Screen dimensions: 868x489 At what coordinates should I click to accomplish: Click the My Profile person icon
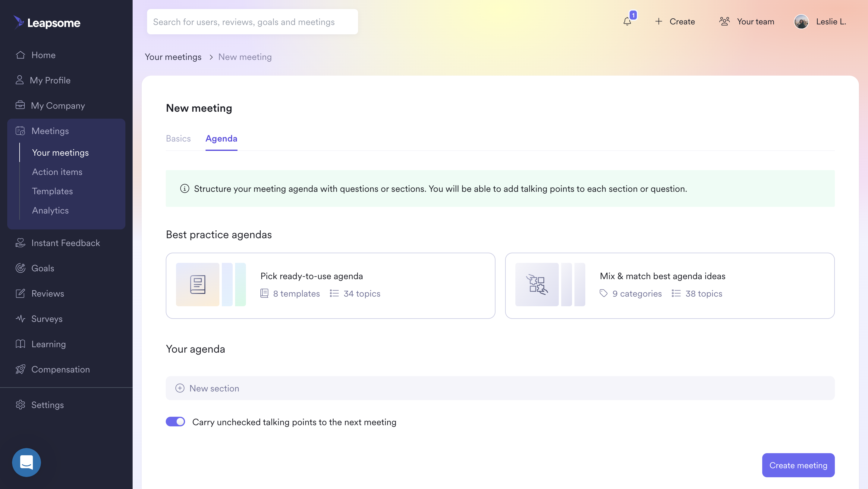(x=20, y=80)
